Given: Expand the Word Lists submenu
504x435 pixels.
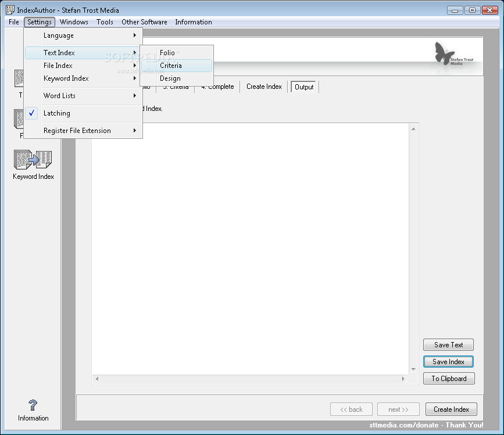Looking at the screenshot, I should coord(84,96).
